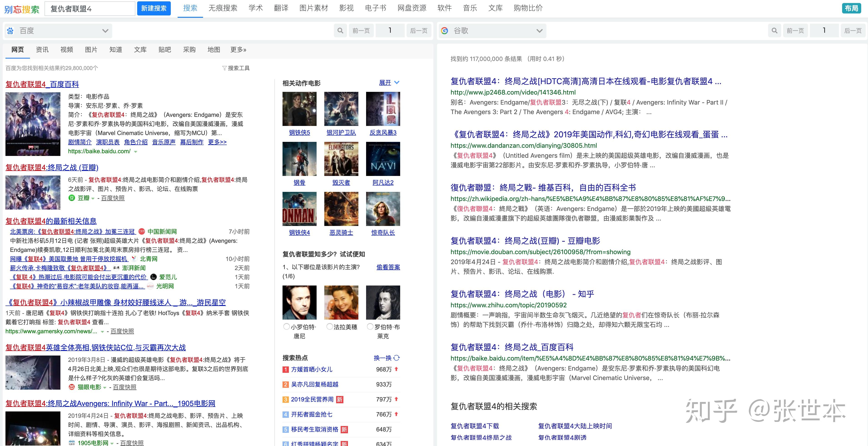Open 百度快照 link next to 豆瓣
Screen dimensions: 868x446
tap(113, 198)
